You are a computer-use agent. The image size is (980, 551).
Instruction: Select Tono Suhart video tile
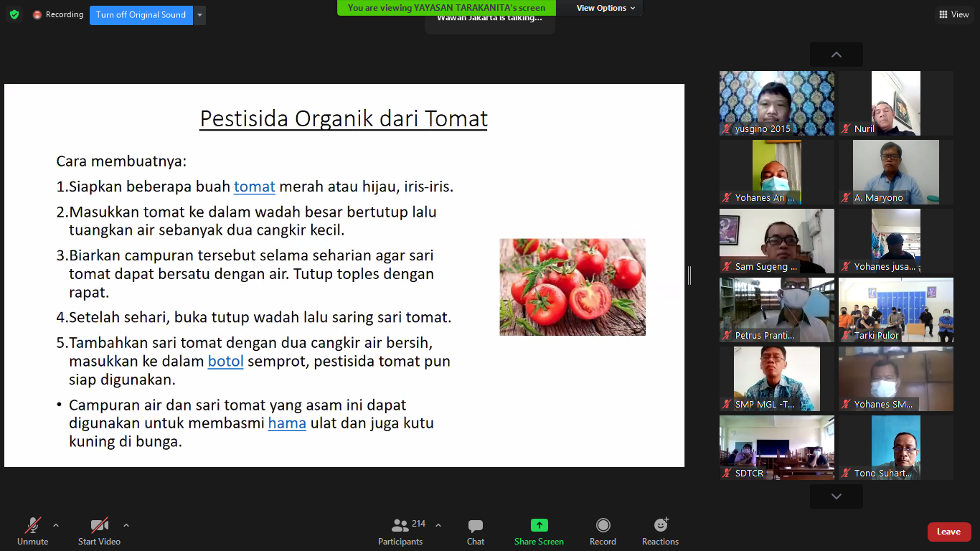point(896,448)
